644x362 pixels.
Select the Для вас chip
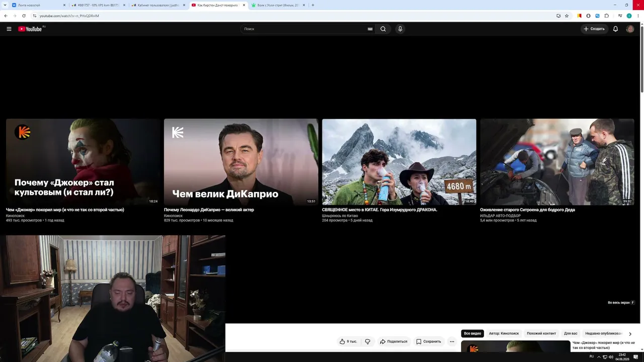[571, 333]
